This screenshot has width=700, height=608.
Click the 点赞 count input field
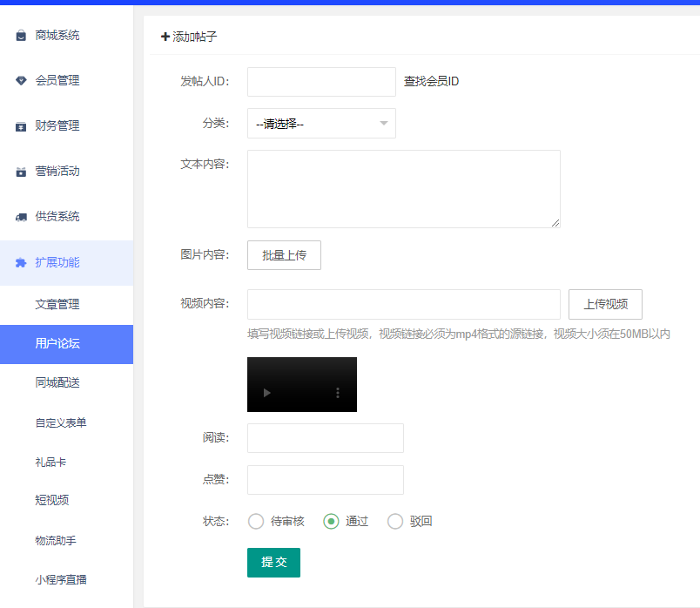[x=326, y=480]
